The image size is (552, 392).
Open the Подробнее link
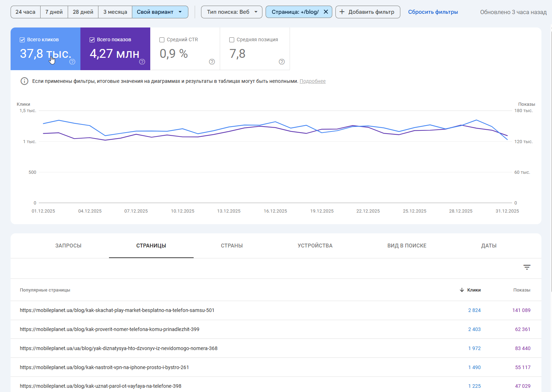(x=313, y=81)
